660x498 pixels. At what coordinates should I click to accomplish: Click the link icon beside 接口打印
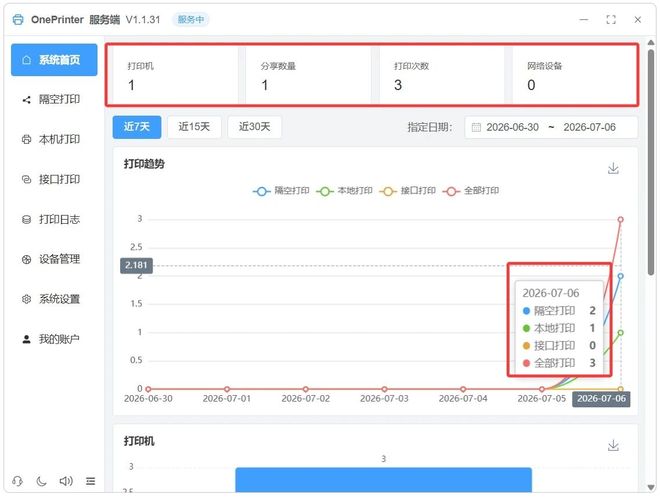27,179
